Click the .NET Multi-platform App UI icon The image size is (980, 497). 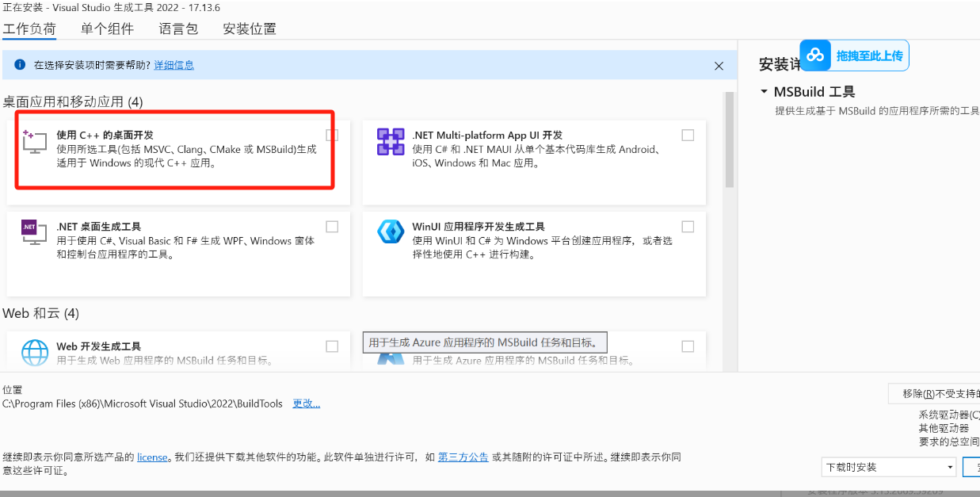[x=391, y=142]
